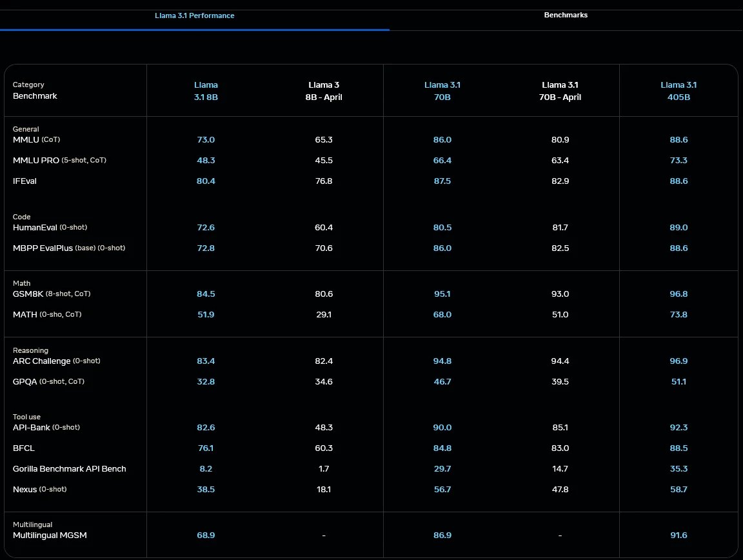
Task: Click MBPP EvalPlus score 70.6
Action: click(x=324, y=248)
